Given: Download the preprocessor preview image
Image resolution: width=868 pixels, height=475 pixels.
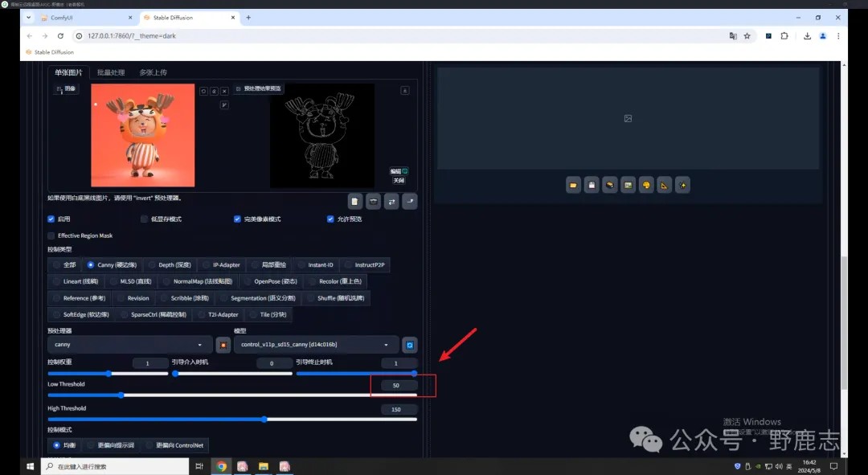Looking at the screenshot, I should point(404,90).
